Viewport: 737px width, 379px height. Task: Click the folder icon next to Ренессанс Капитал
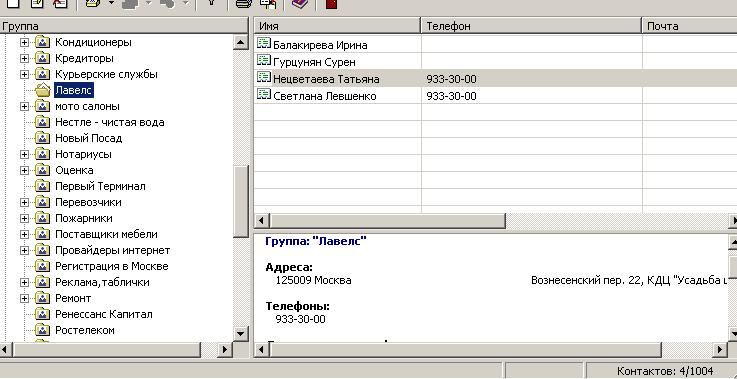pos(43,314)
